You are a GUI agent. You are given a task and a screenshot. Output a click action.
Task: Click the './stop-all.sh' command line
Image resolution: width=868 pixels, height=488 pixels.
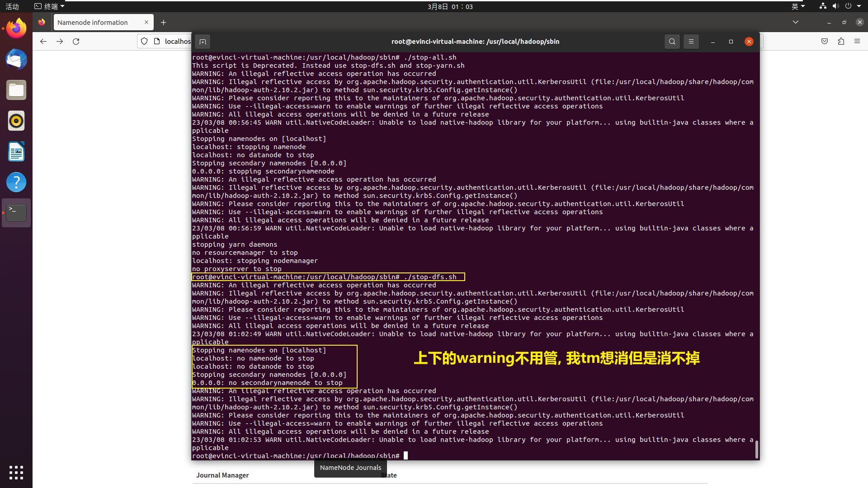coord(324,57)
